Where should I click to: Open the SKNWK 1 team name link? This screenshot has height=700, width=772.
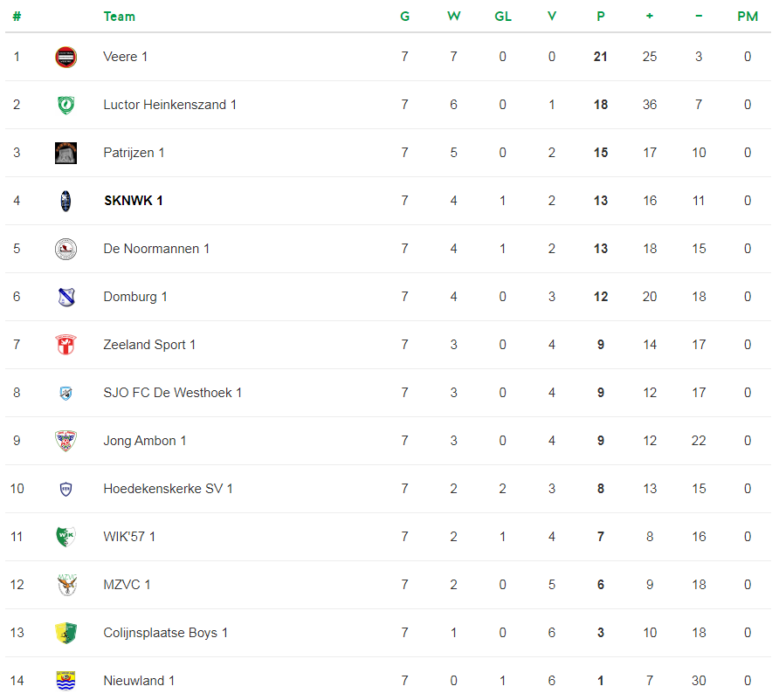pyautogui.click(x=134, y=201)
